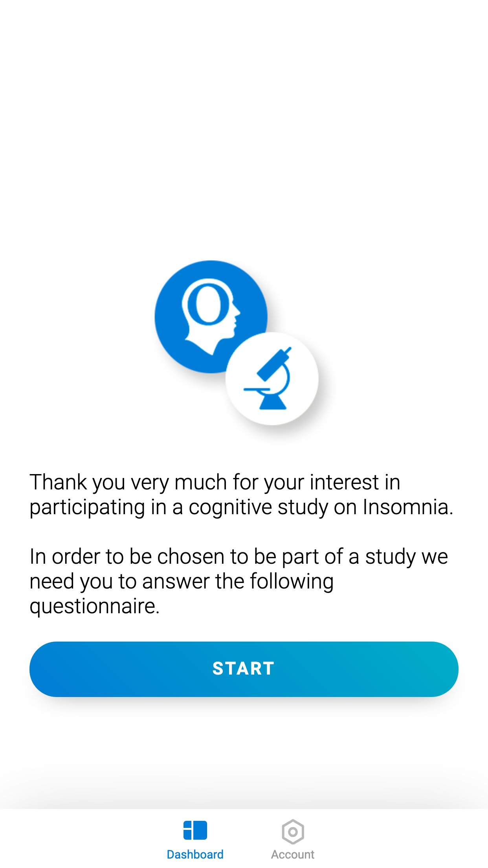488x868 pixels.
Task: Open the Dashboard tab
Action: click(195, 840)
